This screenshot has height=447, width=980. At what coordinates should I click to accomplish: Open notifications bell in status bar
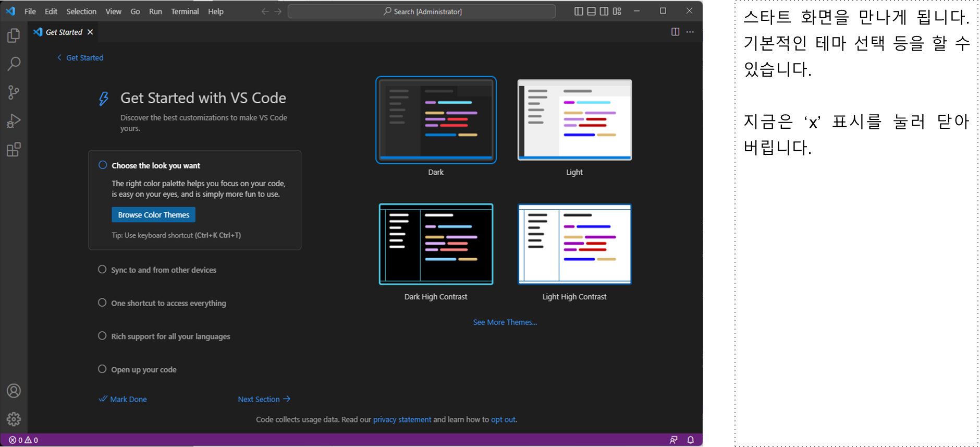(x=691, y=440)
